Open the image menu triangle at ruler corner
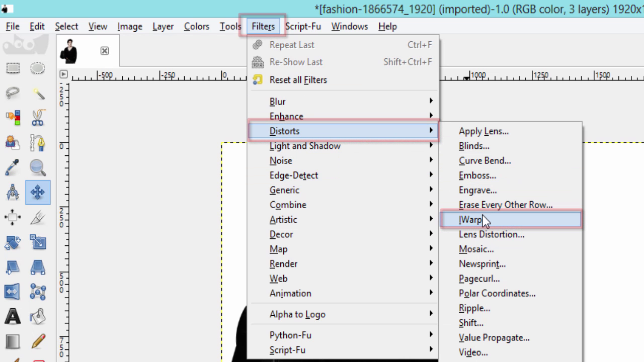This screenshot has height=362, width=644. point(63,74)
